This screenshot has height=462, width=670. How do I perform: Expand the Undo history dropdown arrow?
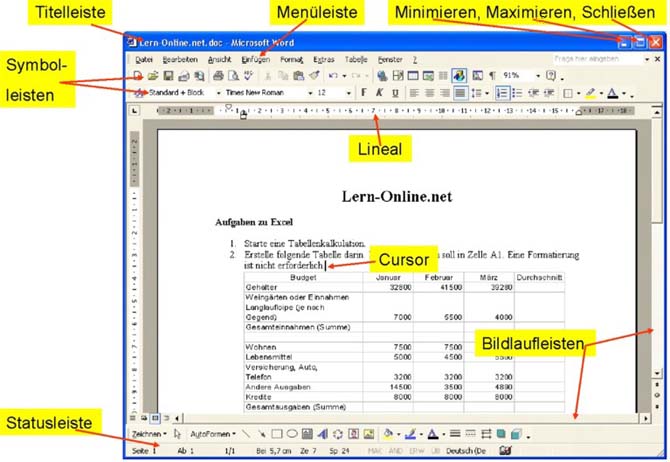[344, 76]
